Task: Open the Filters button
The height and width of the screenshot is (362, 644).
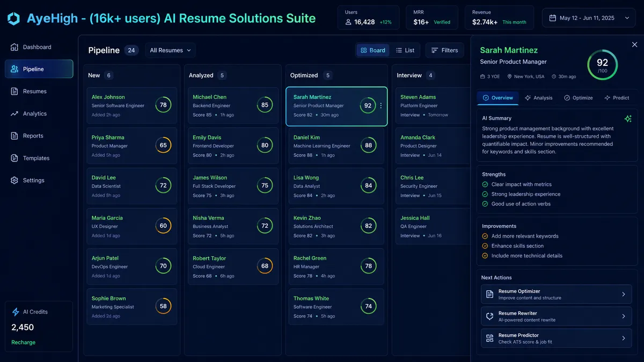Action: (445, 50)
